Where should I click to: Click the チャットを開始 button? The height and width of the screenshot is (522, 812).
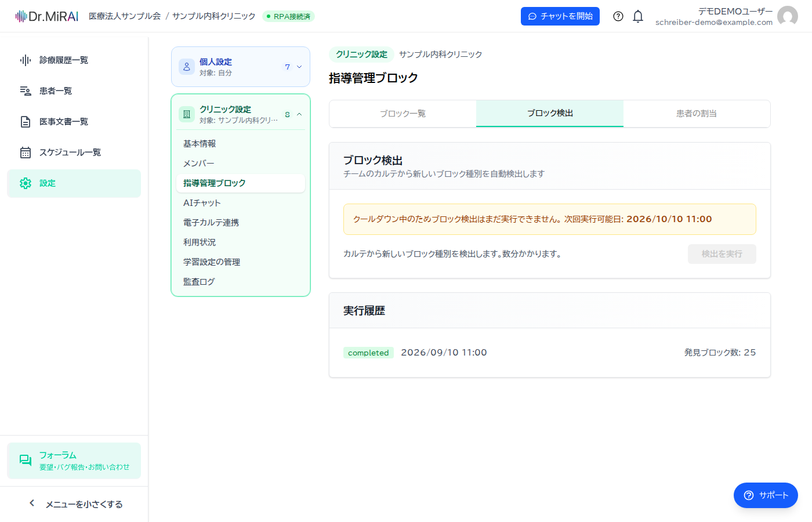(560, 16)
